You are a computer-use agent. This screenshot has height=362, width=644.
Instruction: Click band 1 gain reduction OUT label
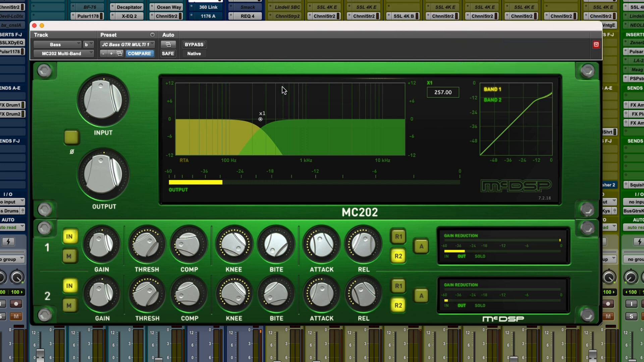[462, 256]
